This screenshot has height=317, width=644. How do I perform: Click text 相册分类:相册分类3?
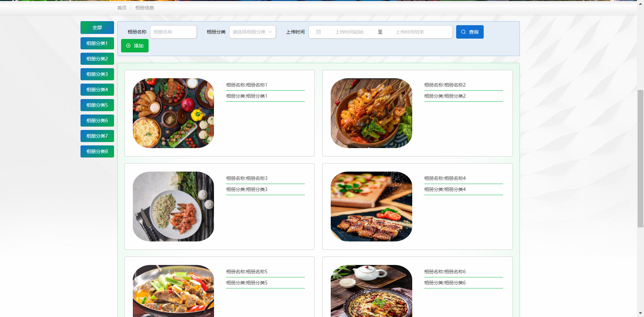tap(247, 189)
